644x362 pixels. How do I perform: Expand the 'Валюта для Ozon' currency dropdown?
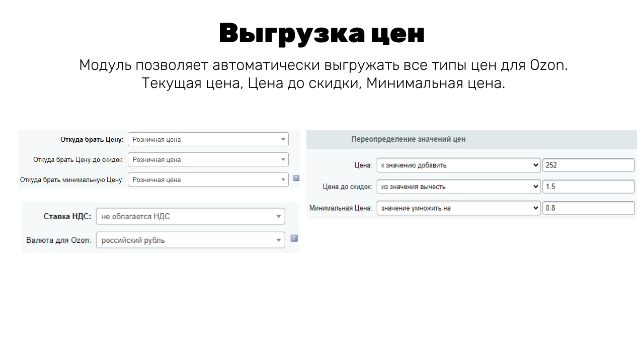(190, 240)
